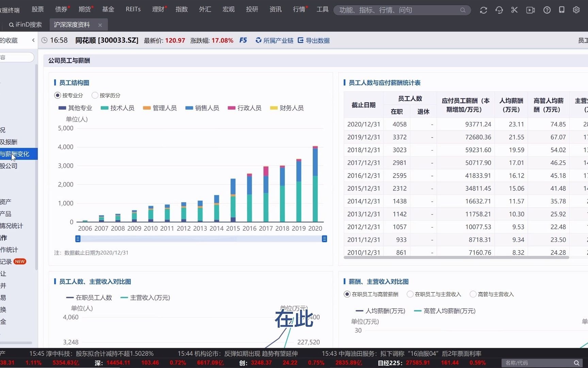Click the magnifier in 名称/代码 box
The width and height of the screenshot is (588, 368).
(x=576, y=363)
